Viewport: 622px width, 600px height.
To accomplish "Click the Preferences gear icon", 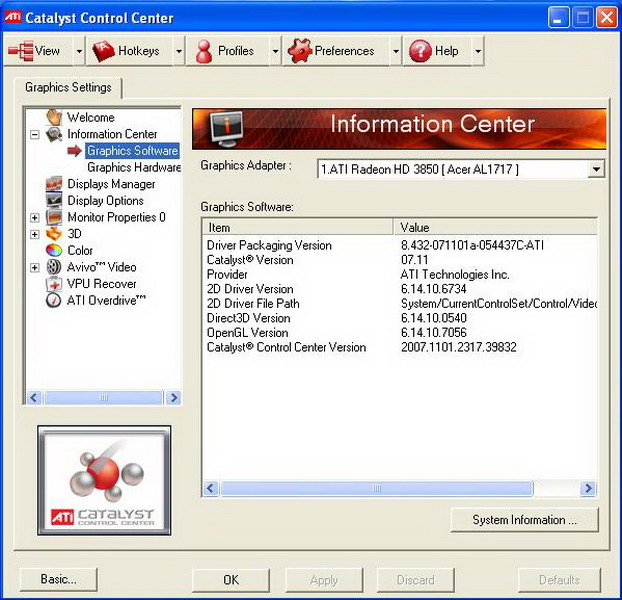I will [x=300, y=51].
